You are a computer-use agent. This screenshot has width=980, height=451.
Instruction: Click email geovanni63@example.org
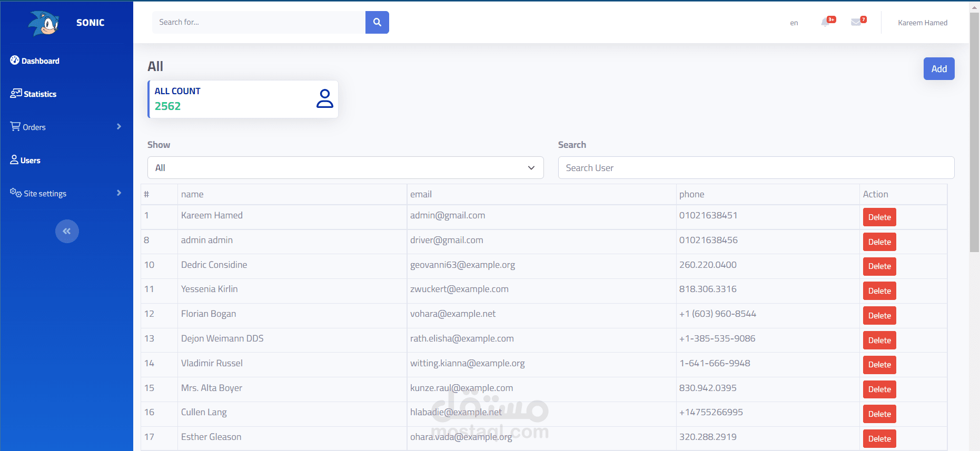click(x=462, y=265)
